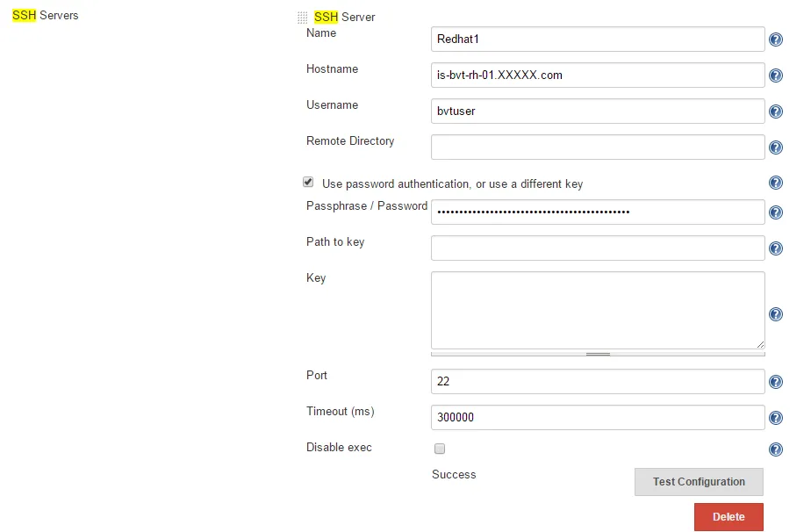Image resolution: width=811 pixels, height=532 pixels.
Task: Enable the Disable exec checkbox
Action: (x=440, y=449)
